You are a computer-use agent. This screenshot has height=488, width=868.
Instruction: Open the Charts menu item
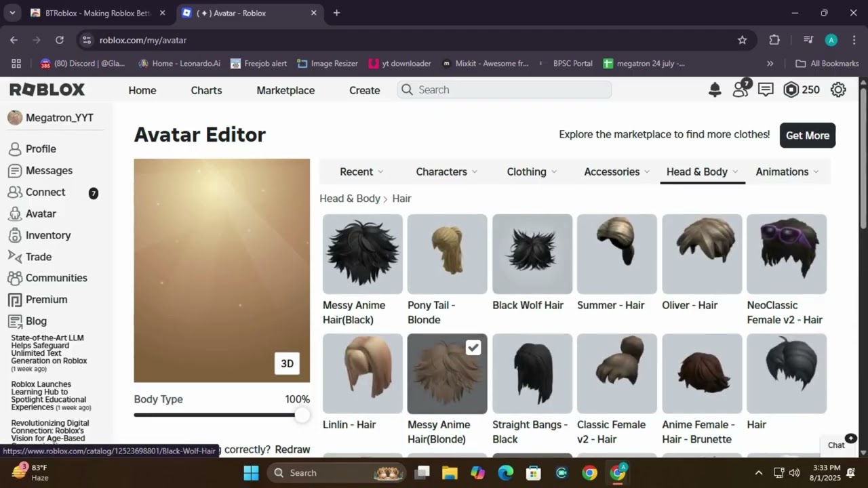click(x=206, y=90)
